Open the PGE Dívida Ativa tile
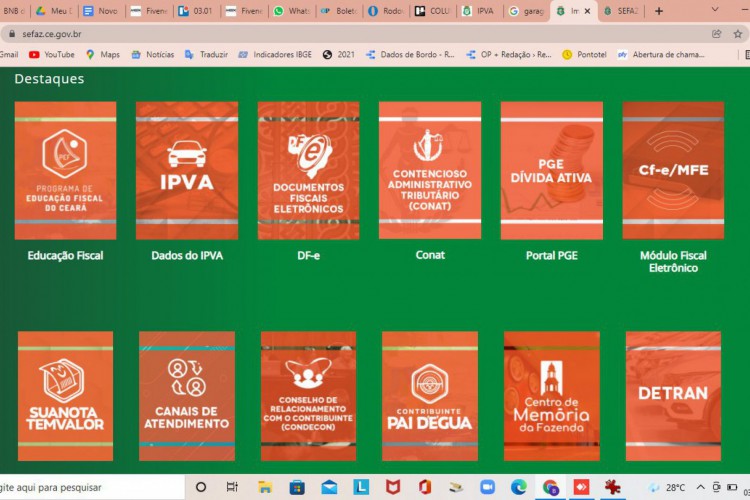The width and height of the screenshot is (750, 500). [551, 170]
